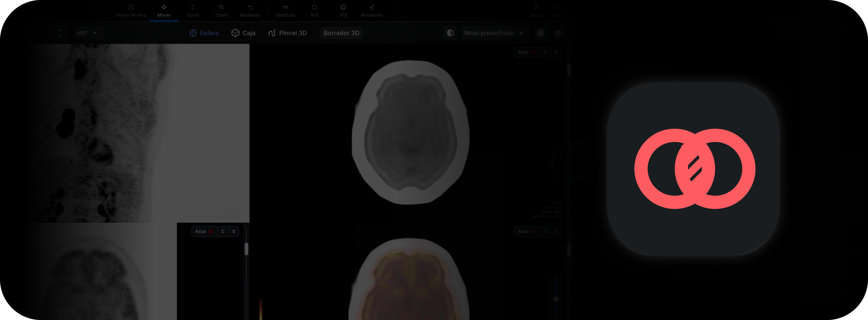Click the Borrador 3D button

click(341, 33)
